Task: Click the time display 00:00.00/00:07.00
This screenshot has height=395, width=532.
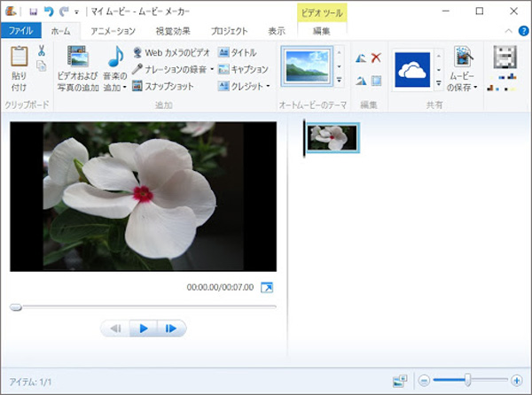Action: tap(220, 287)
